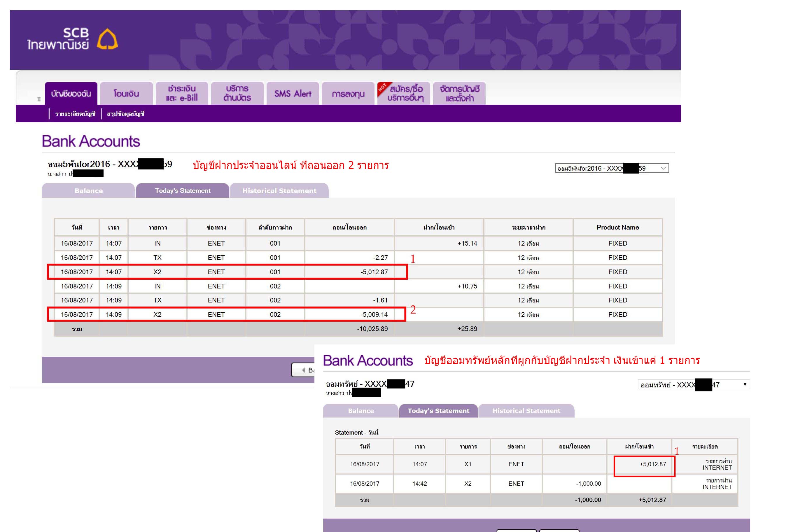798x532 pixels.
Task: Open the บริการด้านบัตร tab
Action: click(237, 93)
